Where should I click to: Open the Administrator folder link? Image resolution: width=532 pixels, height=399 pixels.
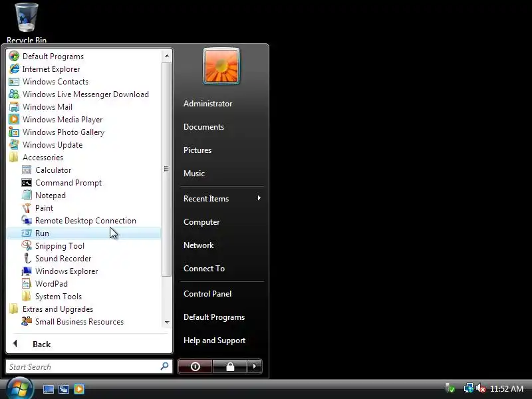(207, 104)
